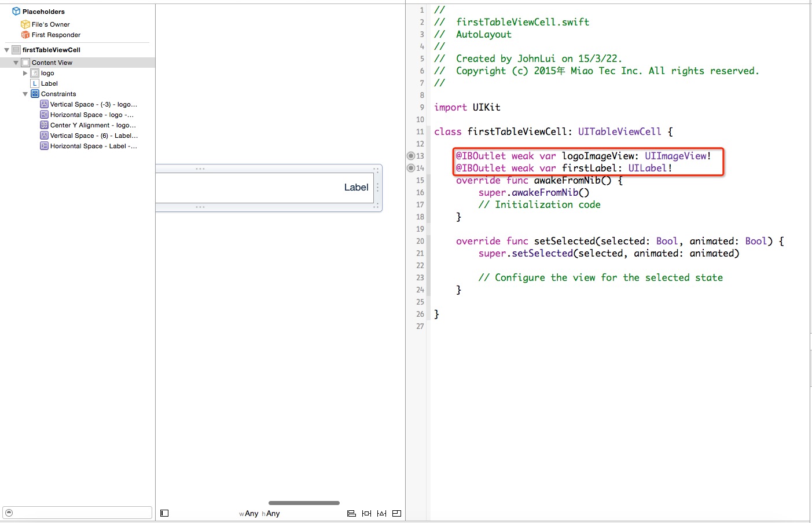Select firstTableViewCell in the outline
The image size is (812, 523).
[52, 50]
